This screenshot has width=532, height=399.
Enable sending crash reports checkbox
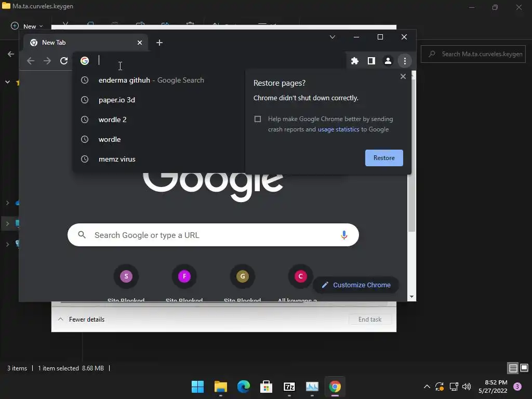click(x=258, y=119)
